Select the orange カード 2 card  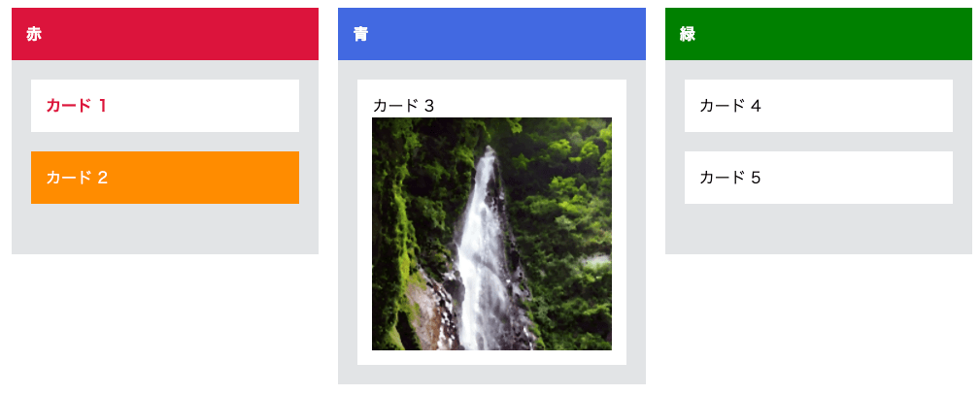click(165, 178)
